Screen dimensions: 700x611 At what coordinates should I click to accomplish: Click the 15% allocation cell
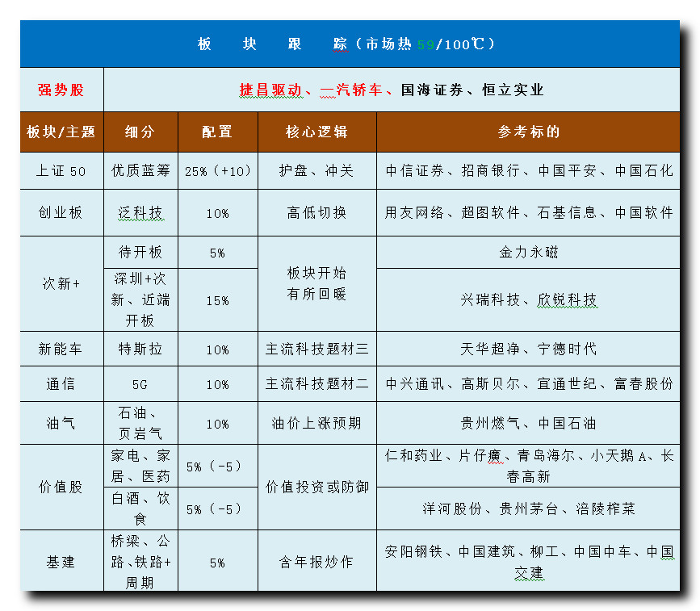click(x=218, y=300)
